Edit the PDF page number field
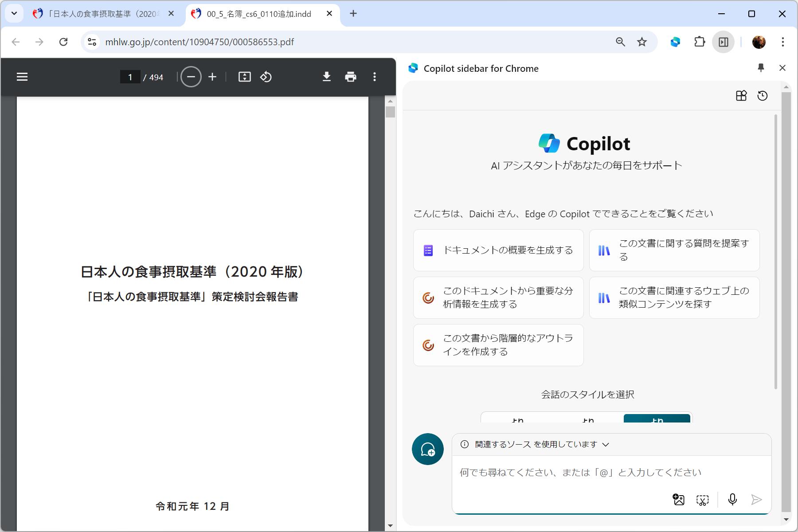The image size is (798, 532). (130, 77)
